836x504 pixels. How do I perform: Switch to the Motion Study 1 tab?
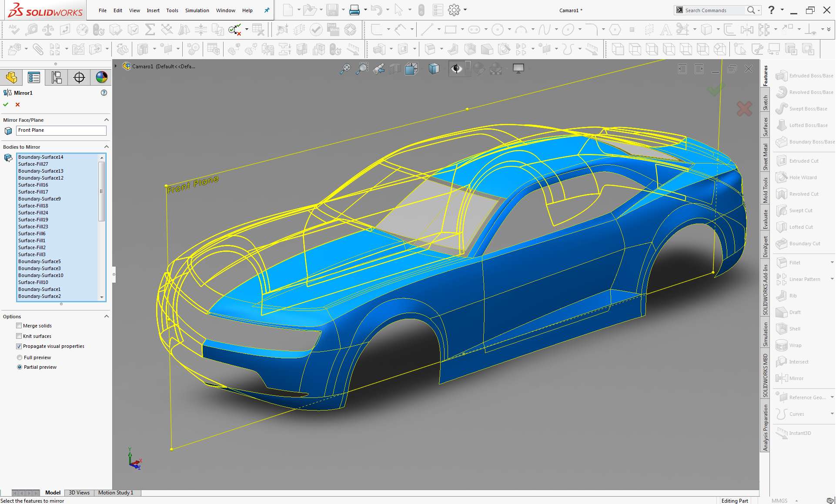coord(116,493)
